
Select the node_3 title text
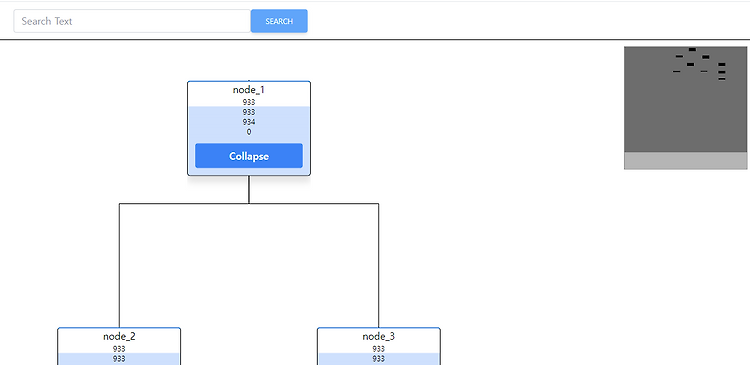[378, 336]
